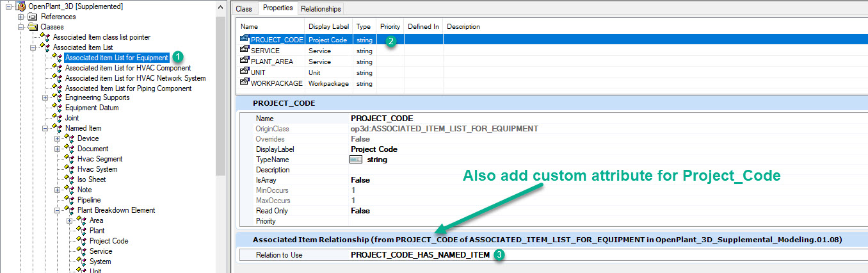
Task: Click class icon beside Associated Item class list pointer
Action: point(45,37)
